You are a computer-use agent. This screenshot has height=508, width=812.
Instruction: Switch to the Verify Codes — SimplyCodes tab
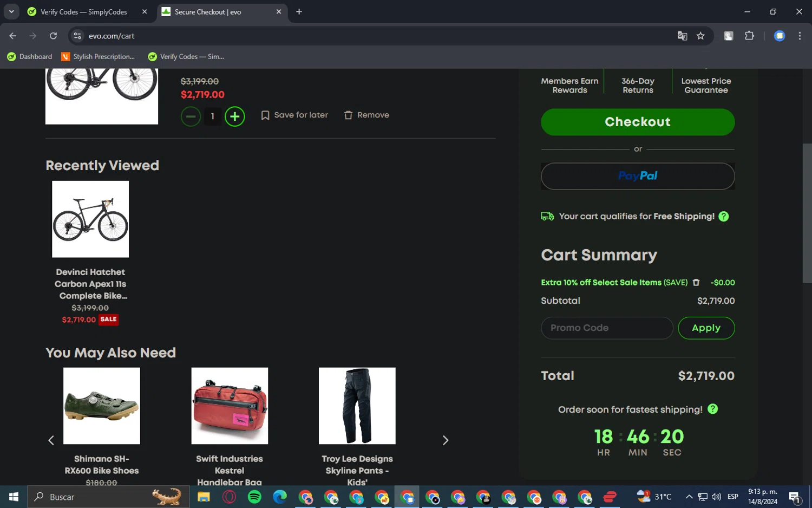point(84,12)
